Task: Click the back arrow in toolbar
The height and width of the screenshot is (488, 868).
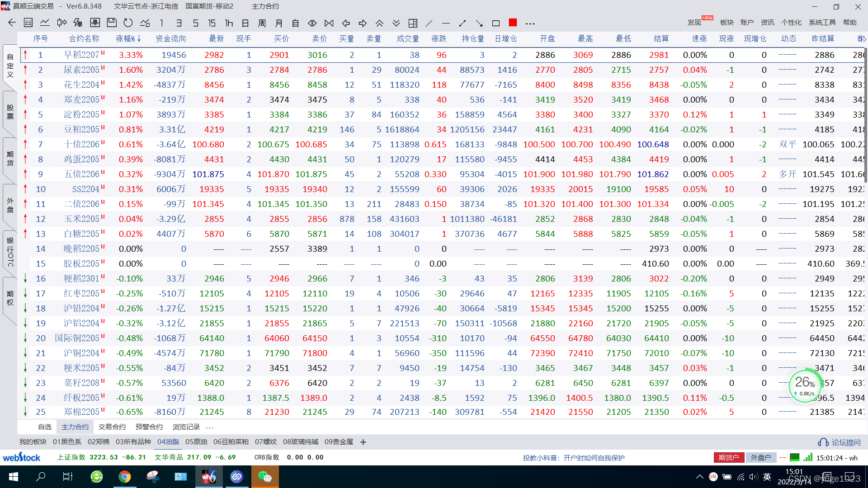Action: point(12,23)
